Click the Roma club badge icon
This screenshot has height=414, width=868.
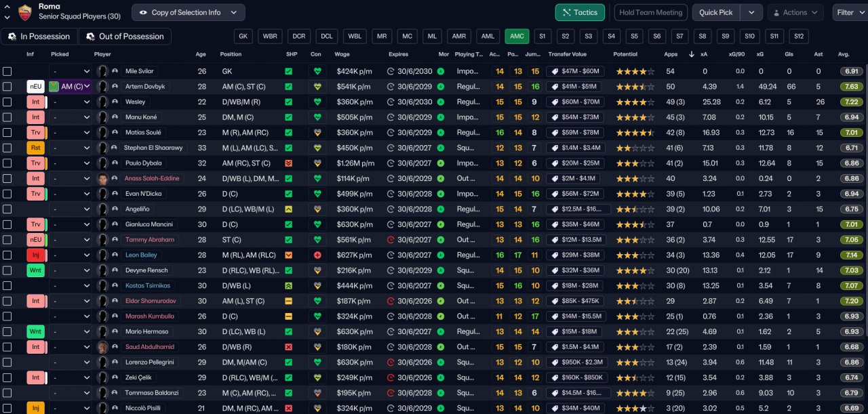coord(25,12)
